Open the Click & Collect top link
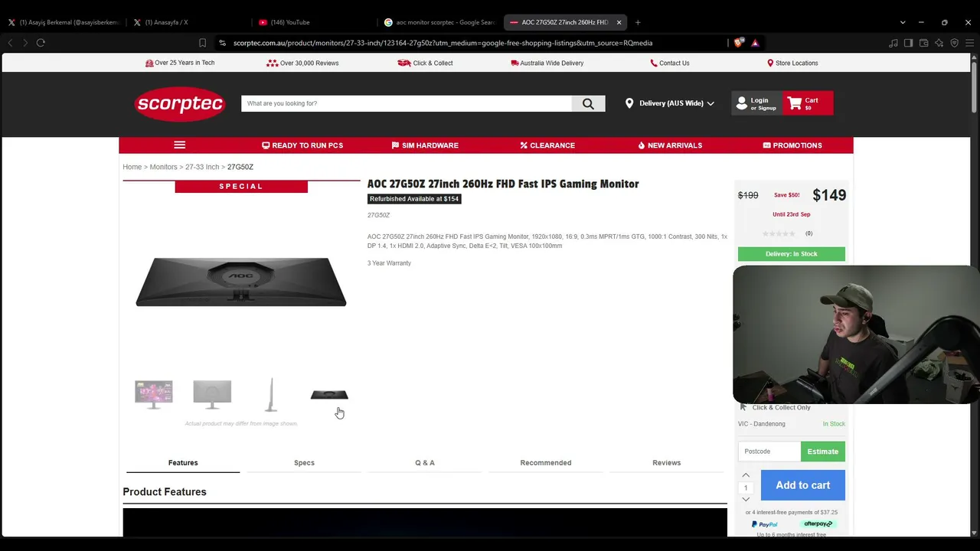 pos(426,63)
